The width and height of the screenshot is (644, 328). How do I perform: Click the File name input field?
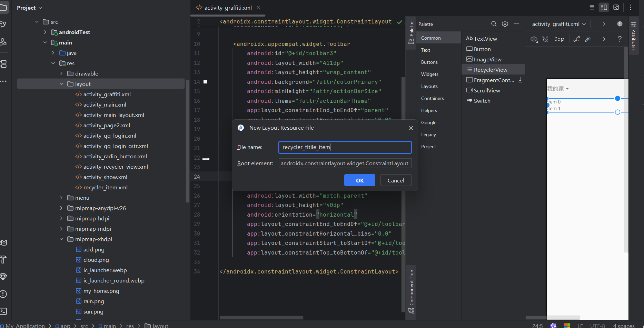(x=345, y=147)
